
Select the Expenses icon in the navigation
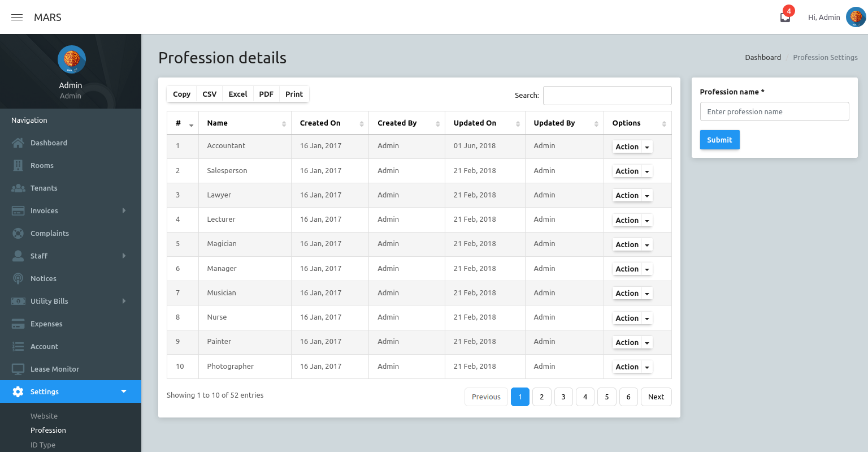pyautogui.click(x=18, y=324)
